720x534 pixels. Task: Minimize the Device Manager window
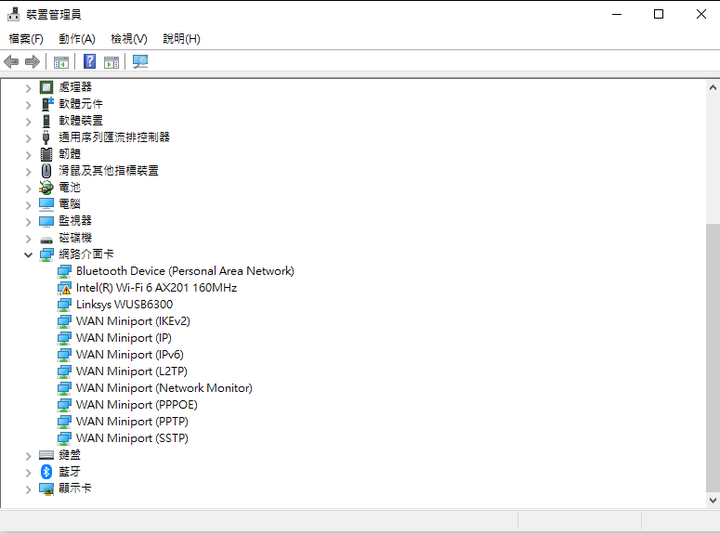tap(617, 14)
